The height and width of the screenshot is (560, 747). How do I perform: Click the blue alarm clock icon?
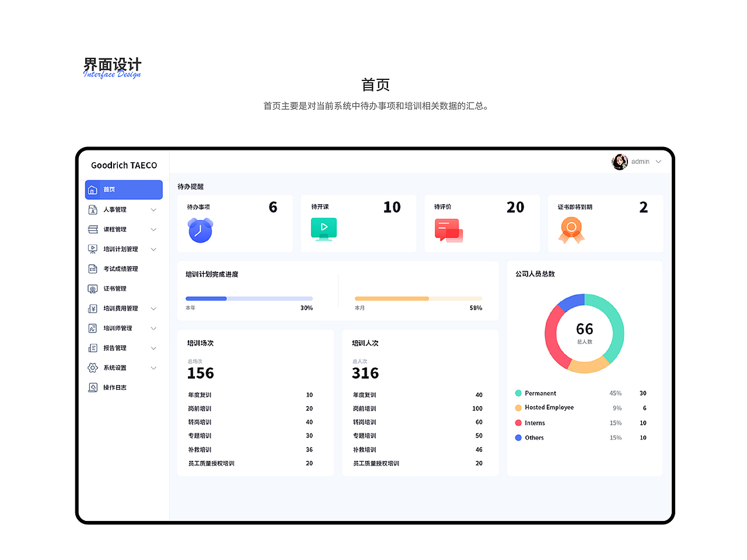point(200,230)
